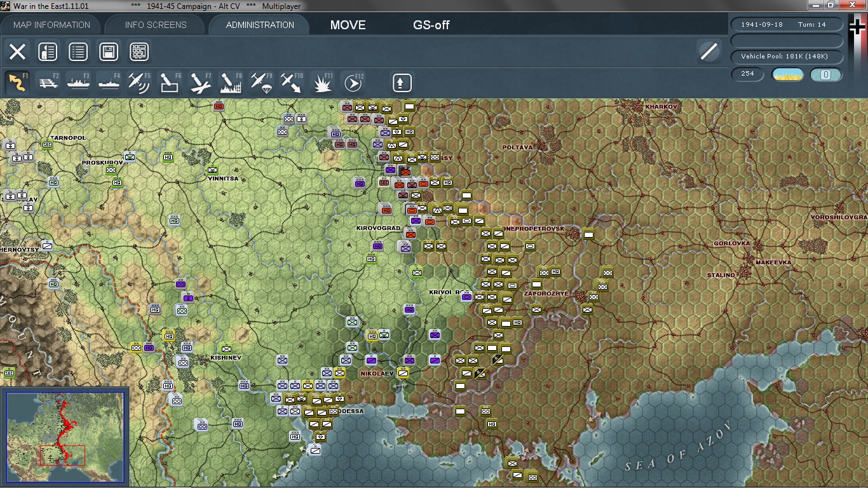868x488 pixels.
Task: Select the F2 rail mode icon
Action: coord(48,83)
